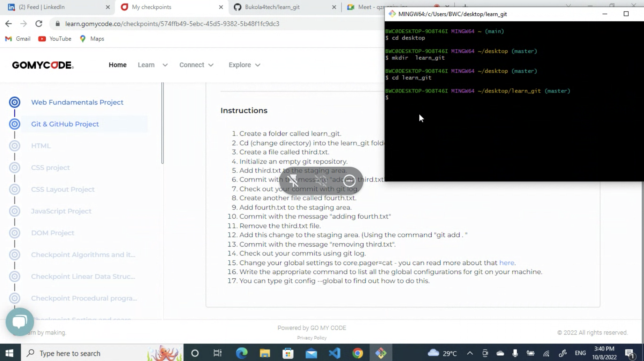Viewport: 644px width, 361px height.
Task: Open the JavaScript Project checkpoint
Action: coord(61,211)
